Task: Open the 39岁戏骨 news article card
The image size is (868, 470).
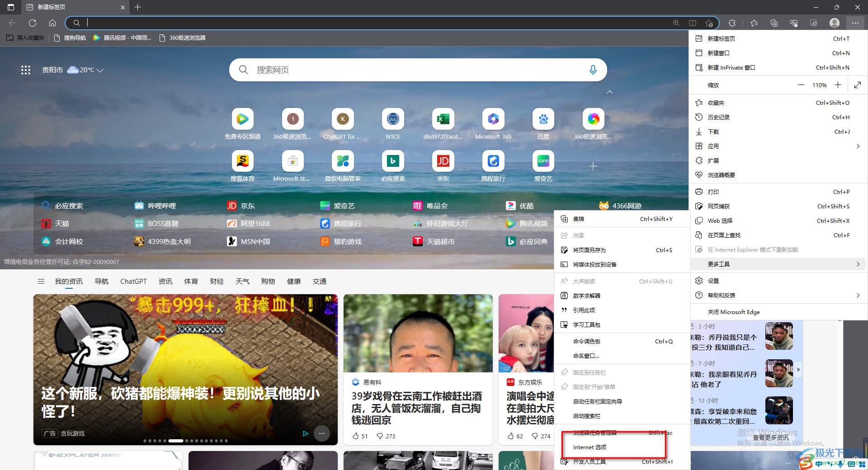Action: click(418, 370)
